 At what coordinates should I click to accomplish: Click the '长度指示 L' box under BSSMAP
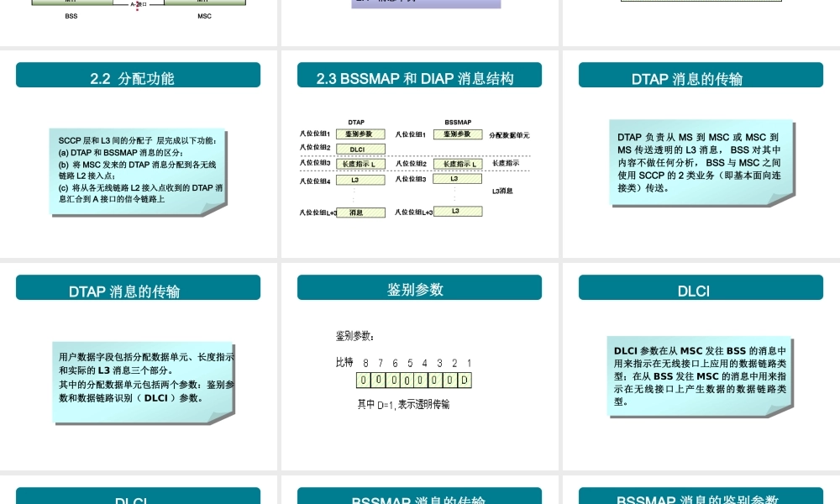pos(458,164)
